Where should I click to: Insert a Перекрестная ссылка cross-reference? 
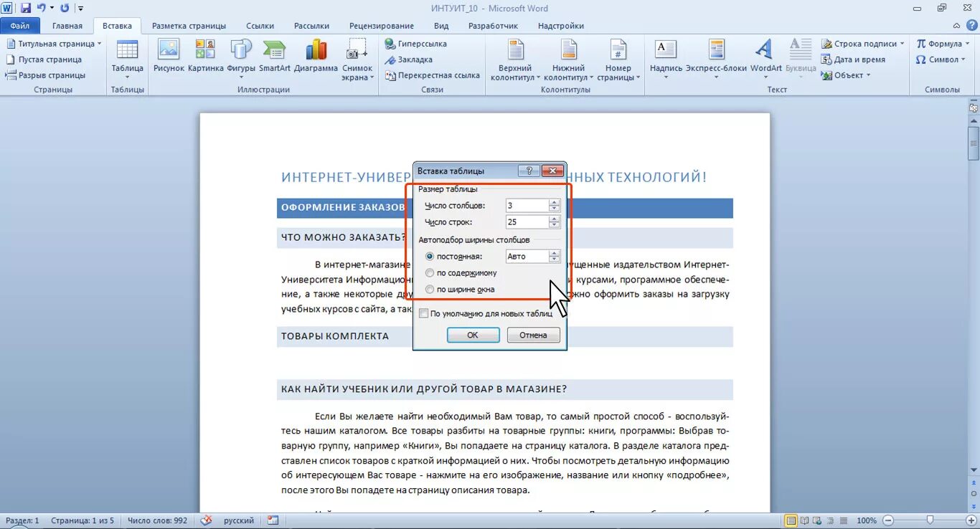[x=433, y=75]
